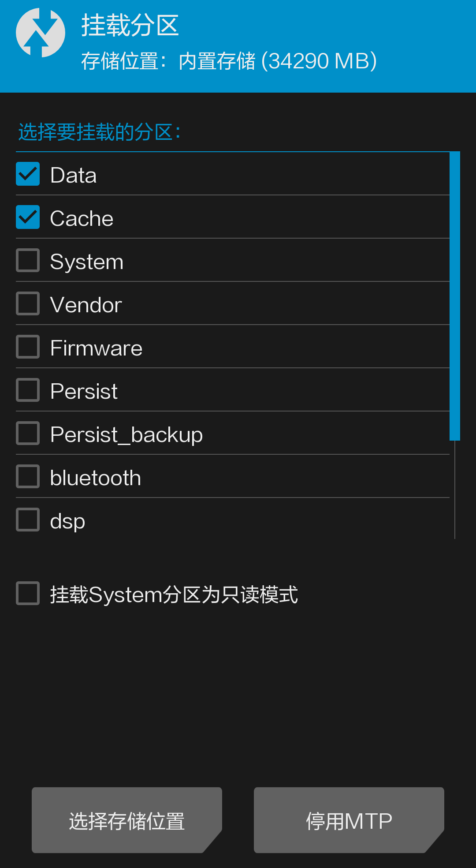Tap the 挂载System分区为只读模式 label

(174, 595)
